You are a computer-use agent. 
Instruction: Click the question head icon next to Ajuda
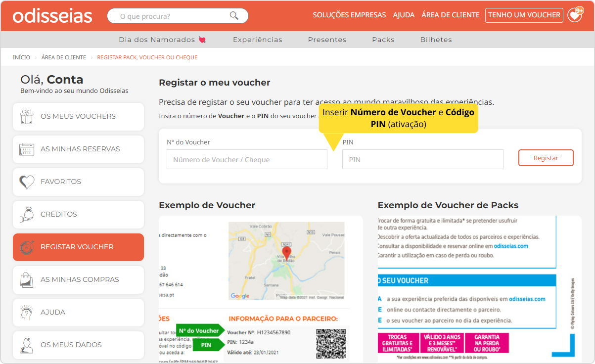tap(26, 312)
